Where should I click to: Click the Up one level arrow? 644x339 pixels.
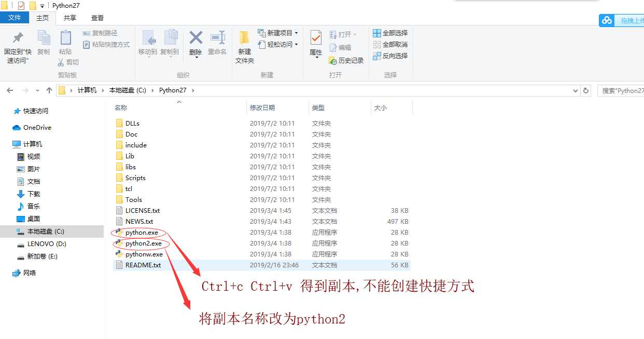49,90
